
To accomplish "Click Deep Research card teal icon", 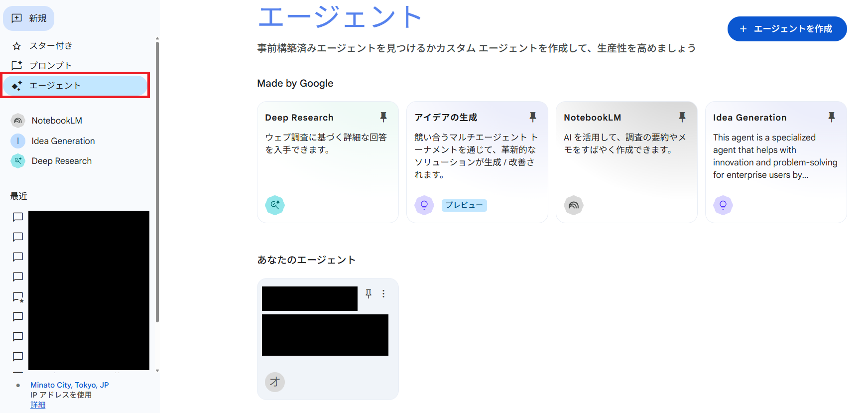I will (275, 205).
